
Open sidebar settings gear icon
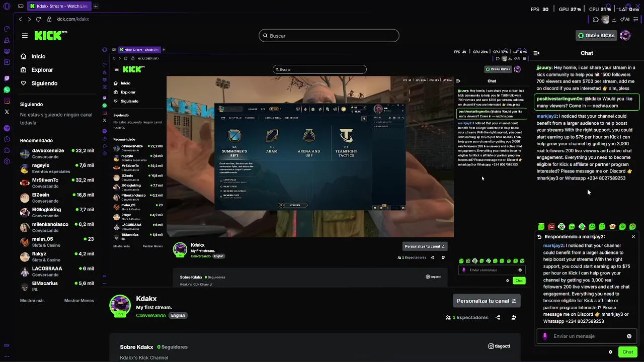point(7,161)
